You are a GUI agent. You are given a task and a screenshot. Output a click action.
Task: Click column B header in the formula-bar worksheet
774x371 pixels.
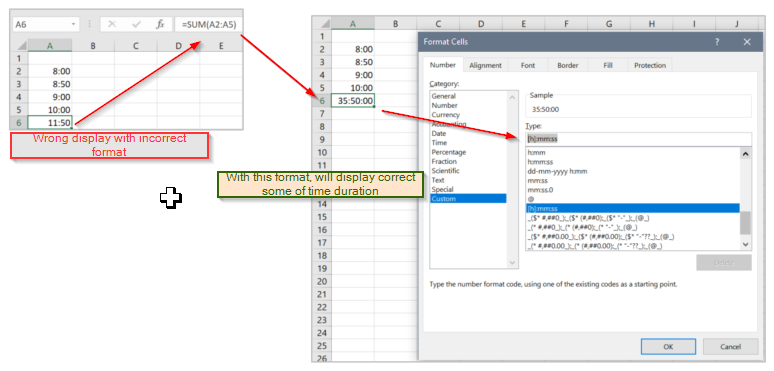click(x=93, y=46)
